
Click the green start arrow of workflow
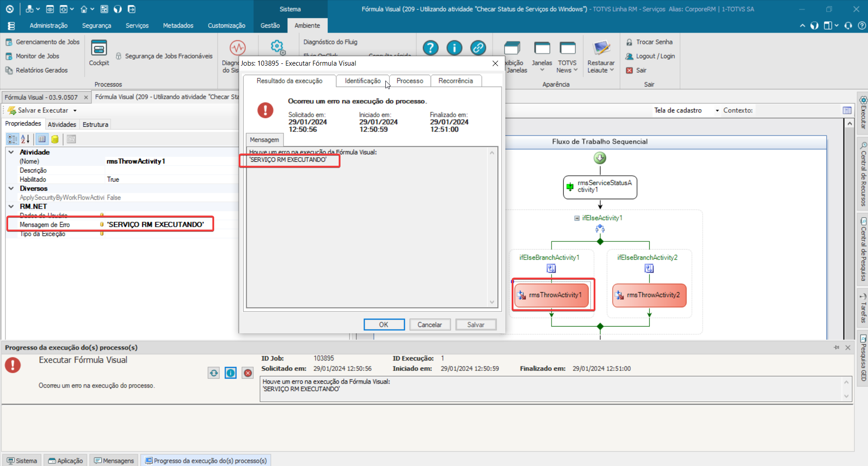click(x=600, y=158)
